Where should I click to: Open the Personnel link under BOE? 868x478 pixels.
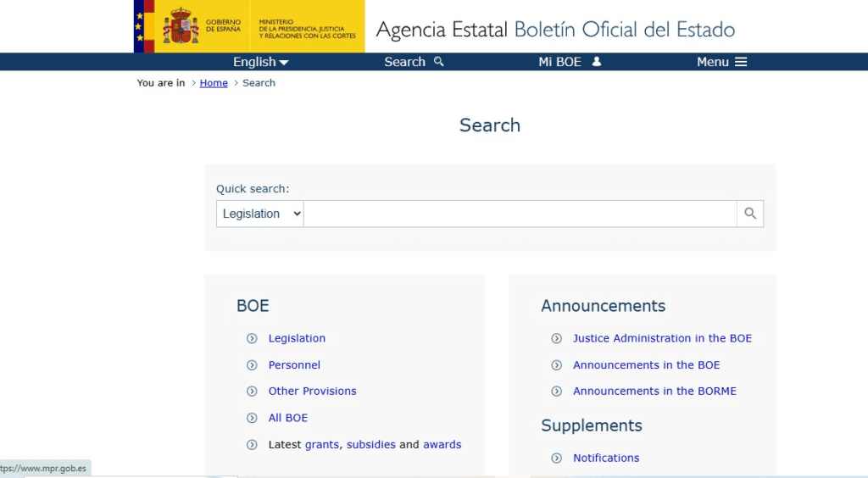294,365
